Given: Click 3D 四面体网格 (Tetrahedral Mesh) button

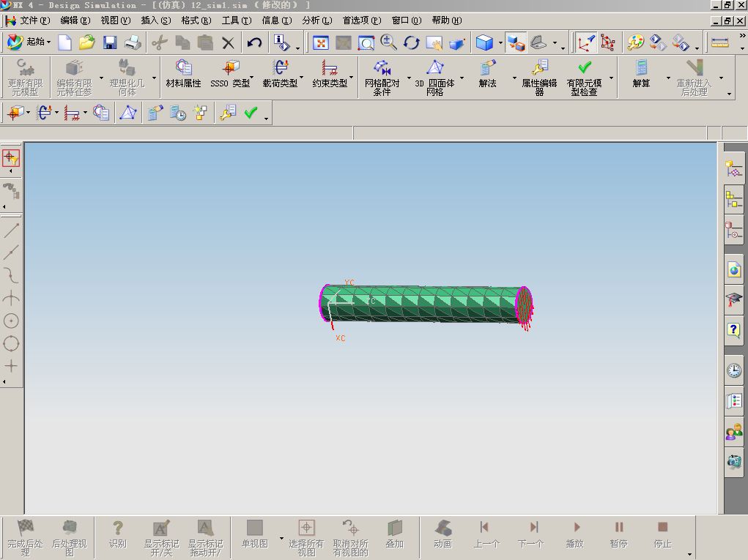Looking at the screenshot, I should point(434,78).
